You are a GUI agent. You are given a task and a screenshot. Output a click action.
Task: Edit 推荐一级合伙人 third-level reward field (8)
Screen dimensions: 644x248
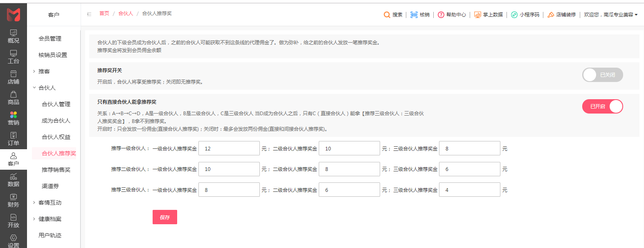pyautogui.click(x=470, y=148)
